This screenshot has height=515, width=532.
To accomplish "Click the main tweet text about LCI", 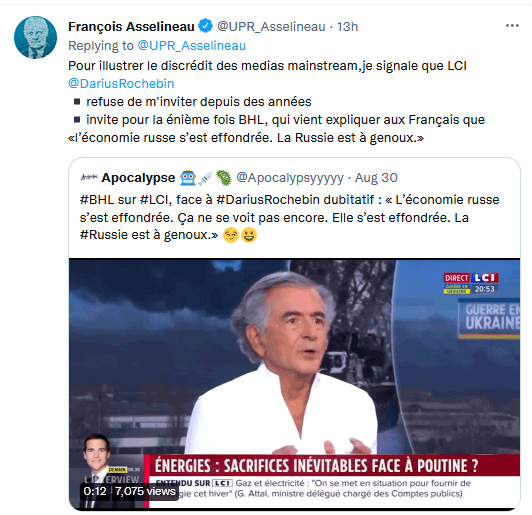I will tap(277, 101).
